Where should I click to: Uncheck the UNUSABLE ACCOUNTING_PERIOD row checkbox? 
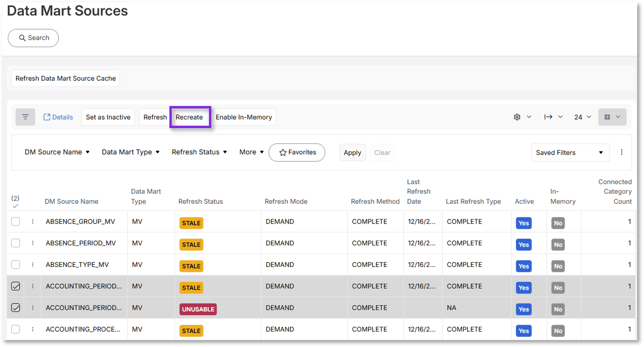click(16, 308)
